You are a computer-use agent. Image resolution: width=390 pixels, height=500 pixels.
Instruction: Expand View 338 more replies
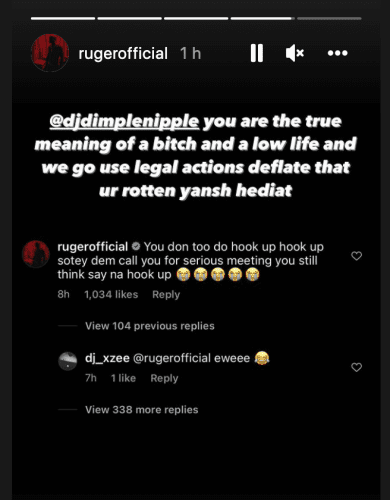pos(142,409)
